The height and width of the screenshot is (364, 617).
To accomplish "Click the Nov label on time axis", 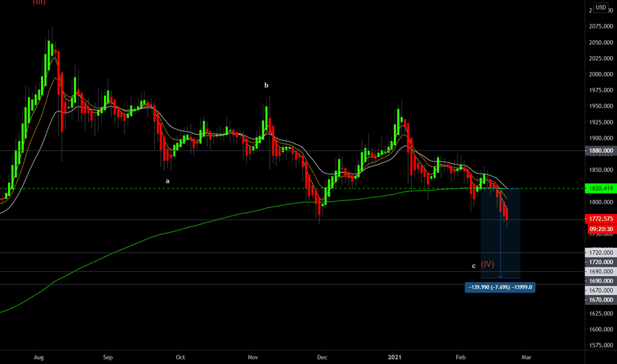I will pyautogui.click(x=253, y=357).
